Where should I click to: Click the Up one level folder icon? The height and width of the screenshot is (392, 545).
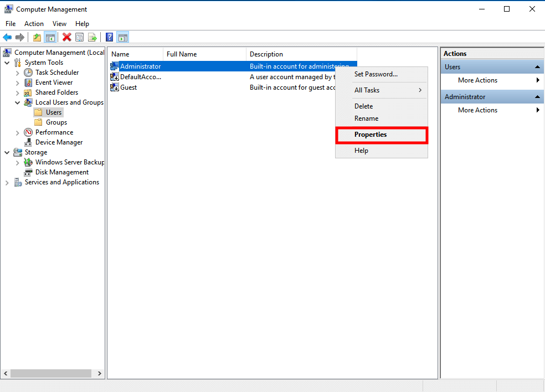[x=37, y=37]
